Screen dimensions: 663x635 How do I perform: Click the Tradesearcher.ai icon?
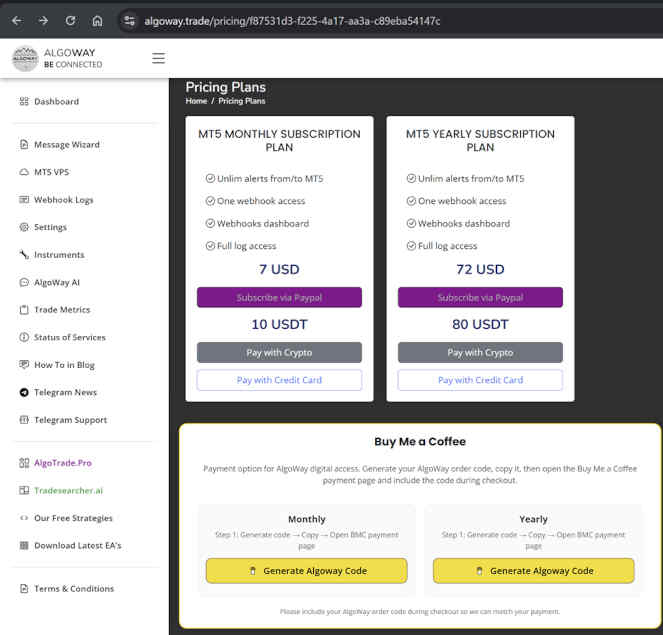24,490
